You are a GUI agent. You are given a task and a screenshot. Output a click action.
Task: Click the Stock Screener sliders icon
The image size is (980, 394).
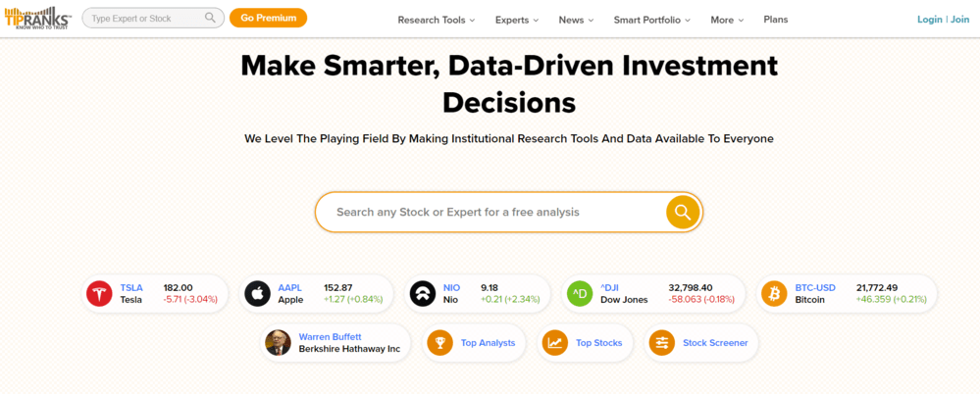[x=662, y=343]
